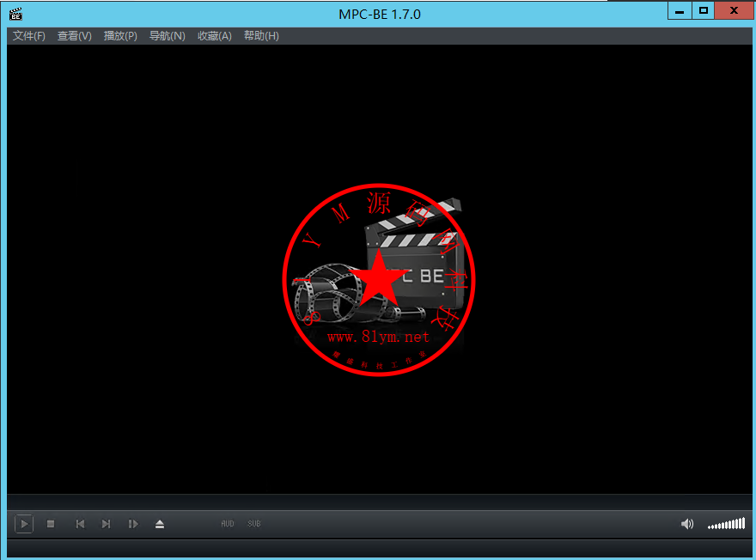Select subtitle track with SUB button
Screen dimensions: 756x560
click(x=254, y=523)
